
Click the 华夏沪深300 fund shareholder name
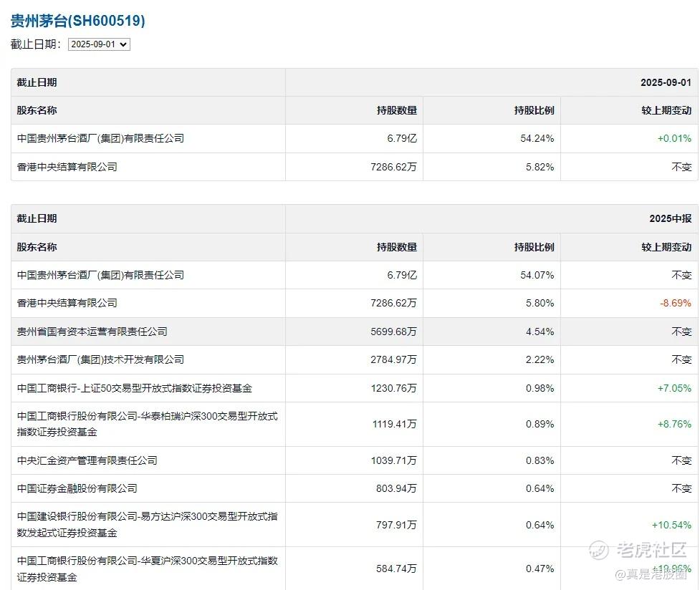[x=148, y=569]
